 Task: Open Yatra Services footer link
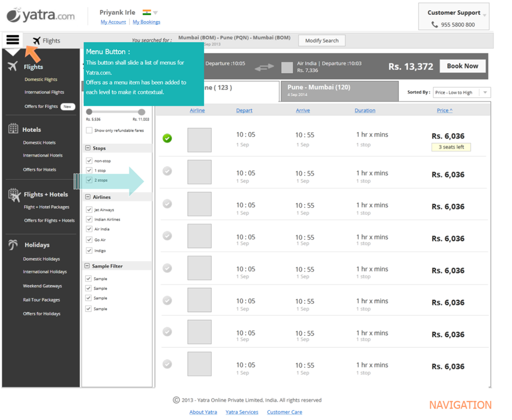tap(242, 412)
